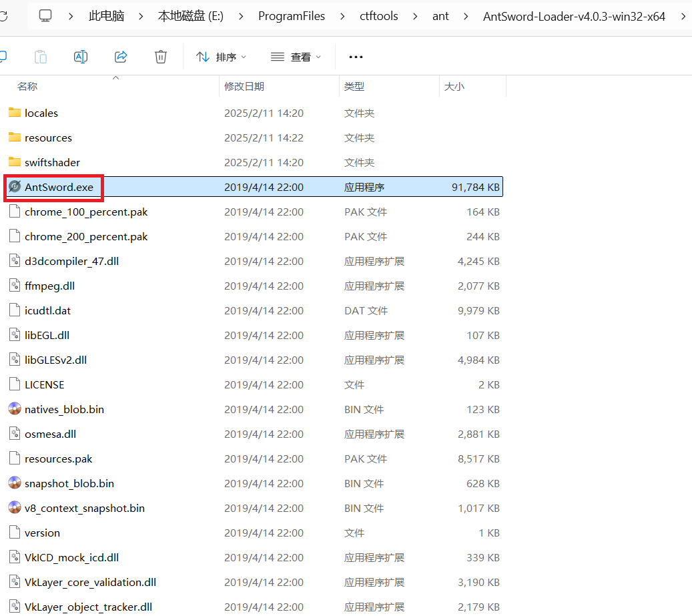Click the chrome_200_percent.pak file icon
The image size is (692, 616).
(15, 236)
